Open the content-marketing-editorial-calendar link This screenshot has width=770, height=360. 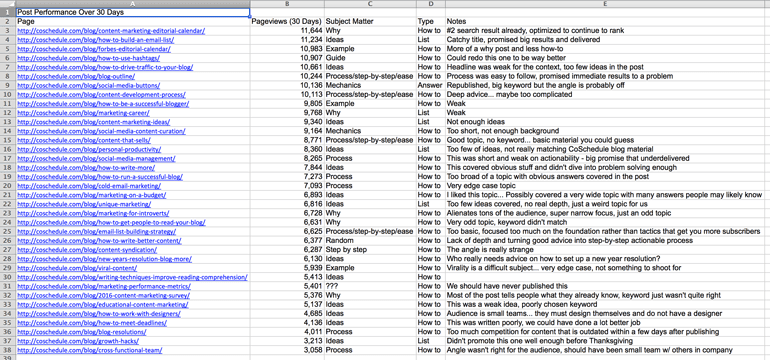click(111, 30)
